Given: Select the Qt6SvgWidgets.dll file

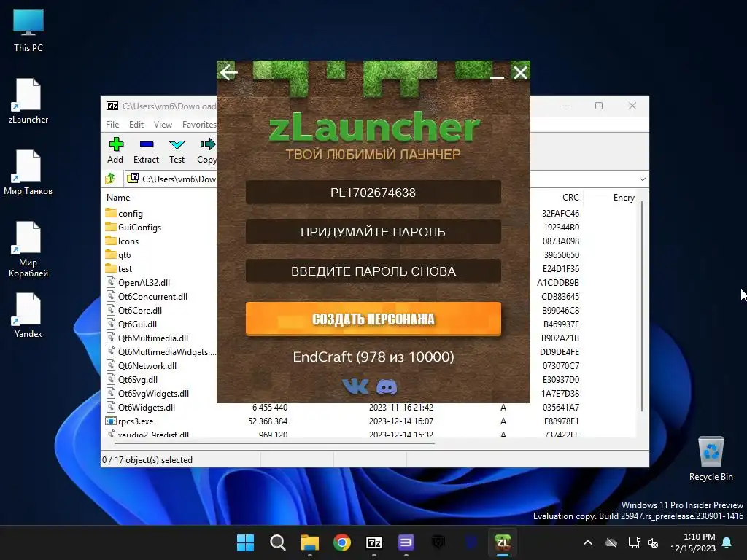Looking at the screenshot, I should 153,393.
